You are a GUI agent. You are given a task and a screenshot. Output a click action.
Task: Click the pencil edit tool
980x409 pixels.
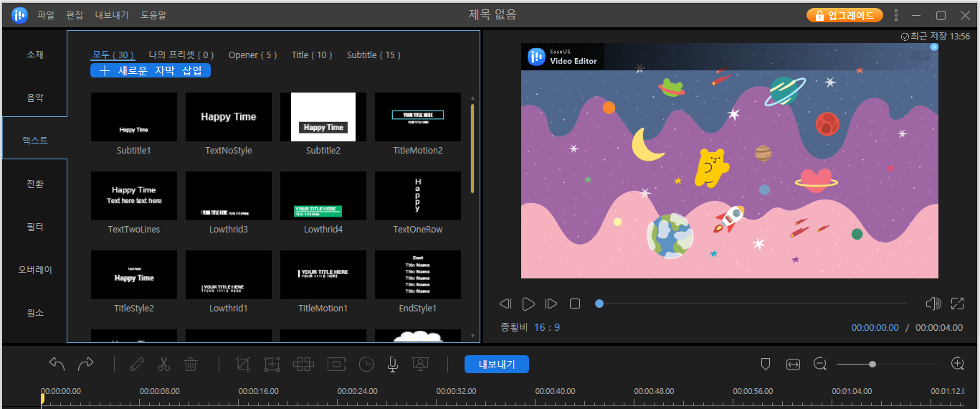(x=137, y=364)
